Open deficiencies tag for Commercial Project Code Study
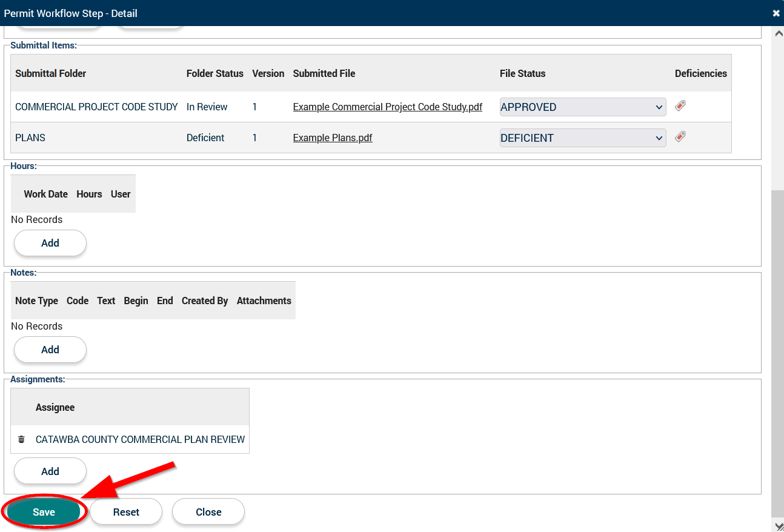 [680, 106]
